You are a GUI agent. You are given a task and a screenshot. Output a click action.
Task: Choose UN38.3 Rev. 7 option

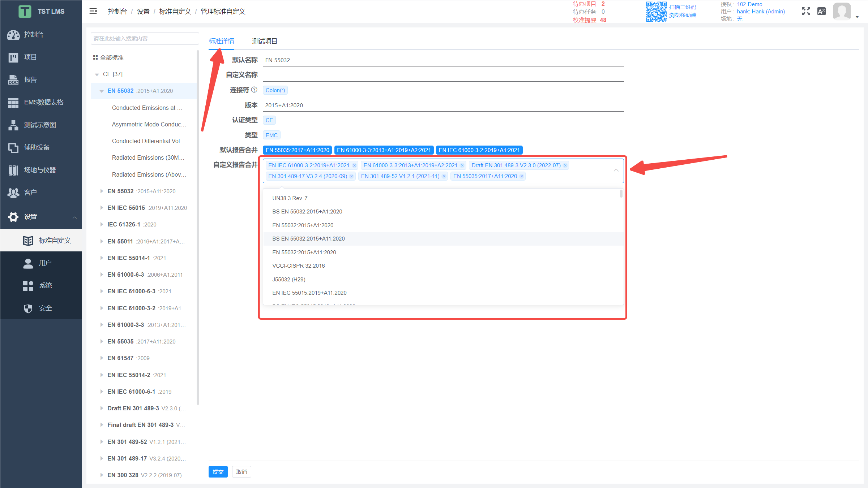(x=443, y=198)
